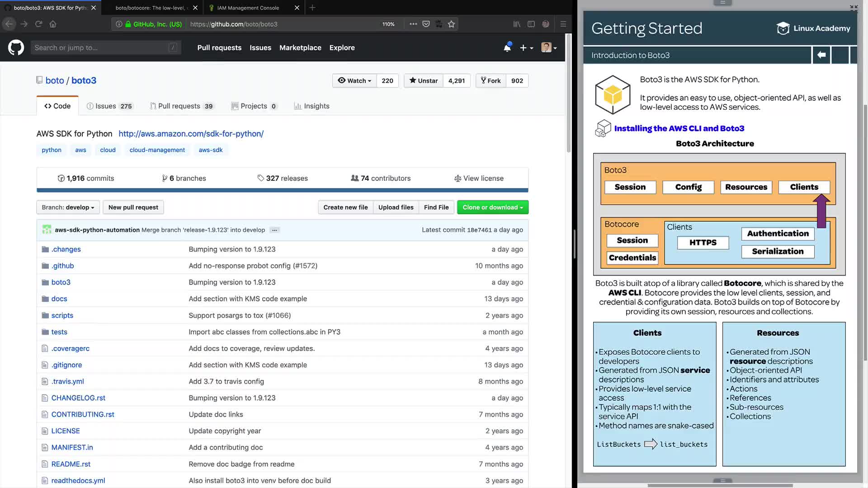The height and width of the screenshot is (488, 868).
Task: Open the Watch dropdown
Action: (x=354, y=80)
